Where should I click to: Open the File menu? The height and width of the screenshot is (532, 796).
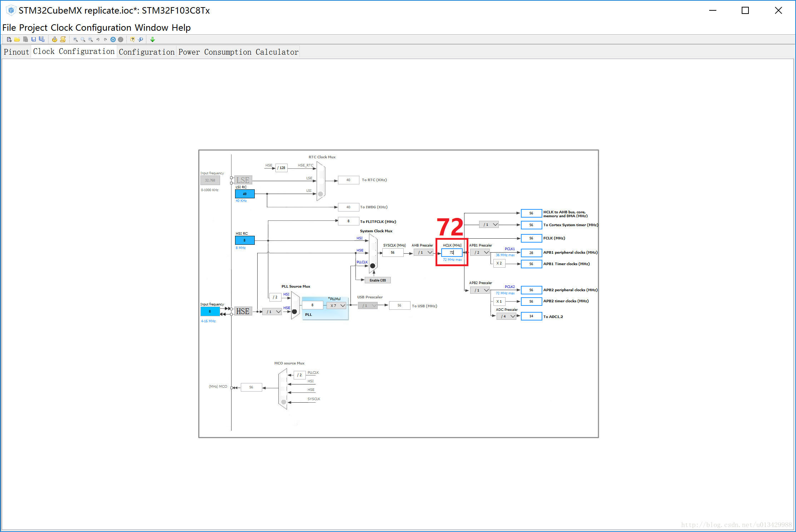click(x=9, y=28)
